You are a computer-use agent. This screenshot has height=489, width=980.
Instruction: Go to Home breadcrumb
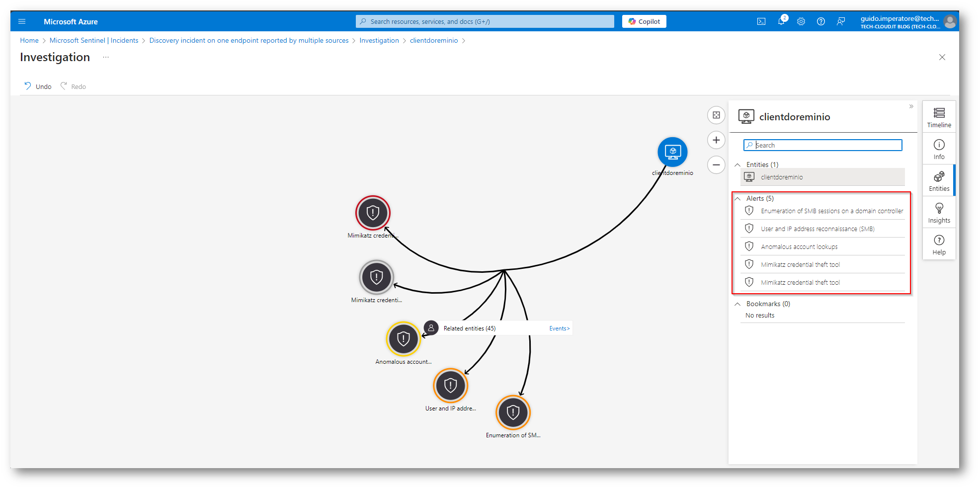29,40
